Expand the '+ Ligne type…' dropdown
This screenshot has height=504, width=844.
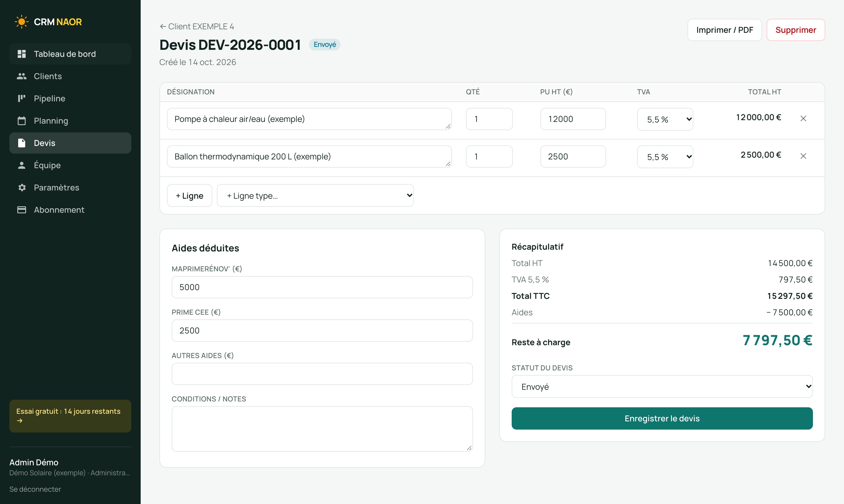[x=315, y=196]
